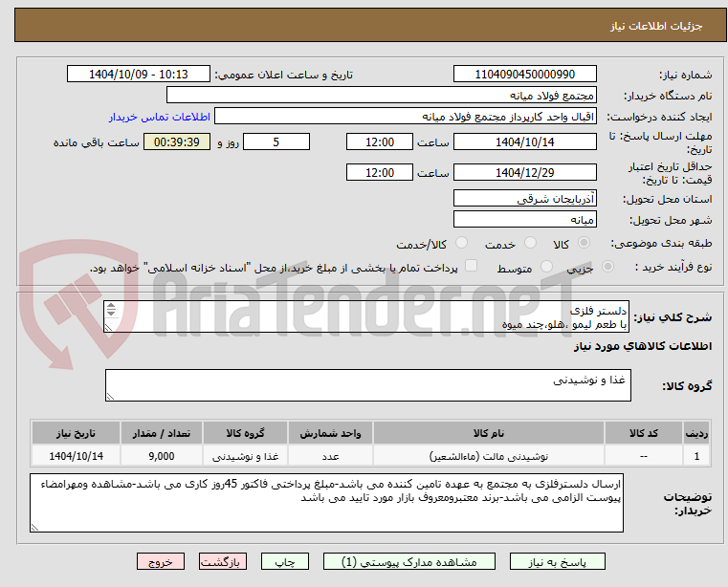Click the description box scroll up arrow

111,306
